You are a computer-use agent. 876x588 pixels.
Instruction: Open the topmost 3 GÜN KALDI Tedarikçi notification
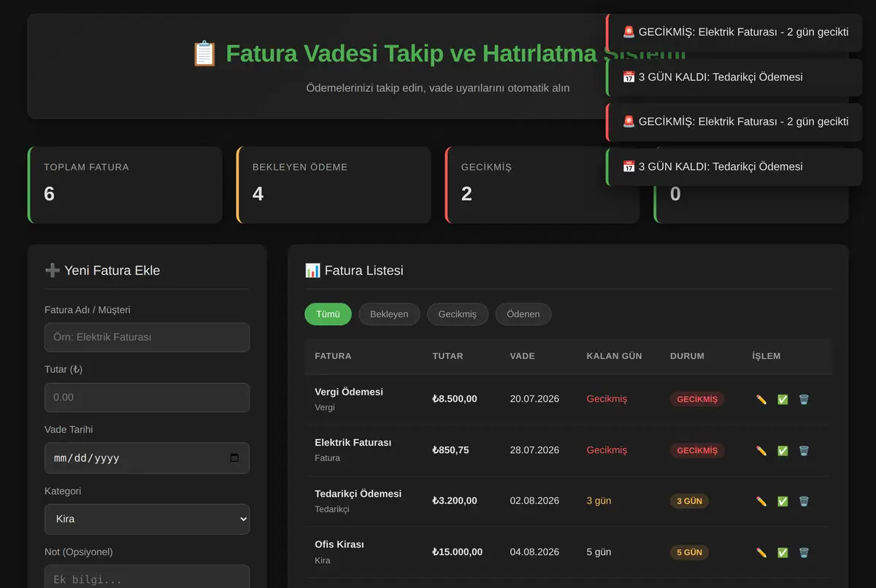click(x=734, y=77)
